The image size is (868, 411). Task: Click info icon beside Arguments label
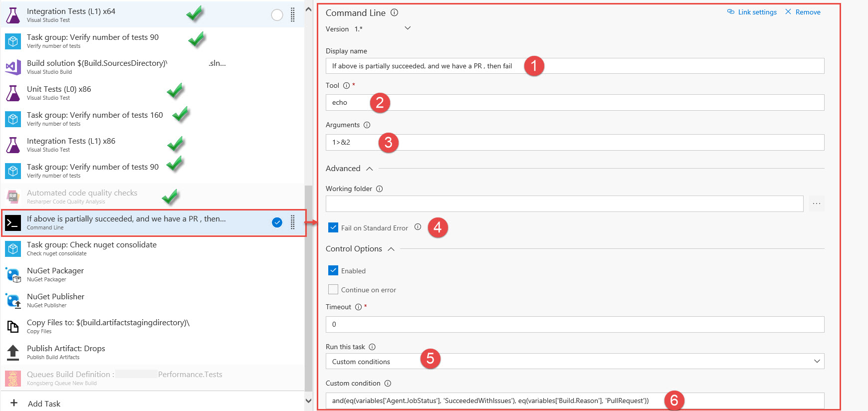click(x=367, y=125)
